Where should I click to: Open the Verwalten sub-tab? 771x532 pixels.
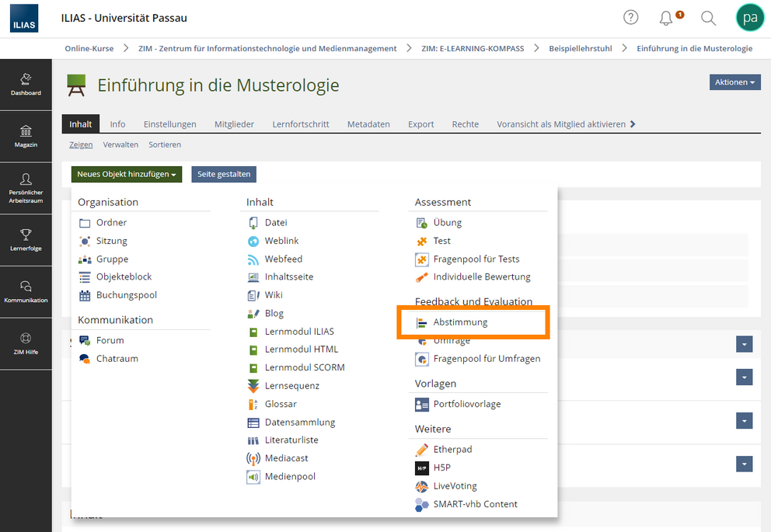tap(120, 144)
